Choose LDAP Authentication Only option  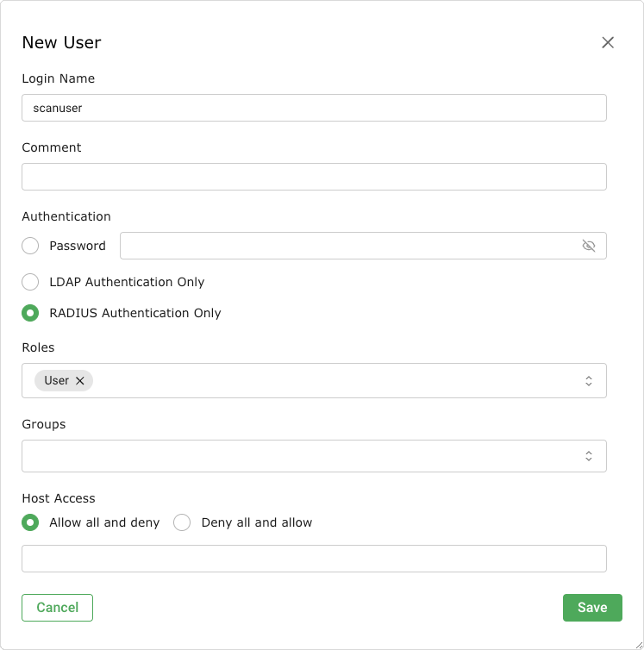[x=30, y=282]
